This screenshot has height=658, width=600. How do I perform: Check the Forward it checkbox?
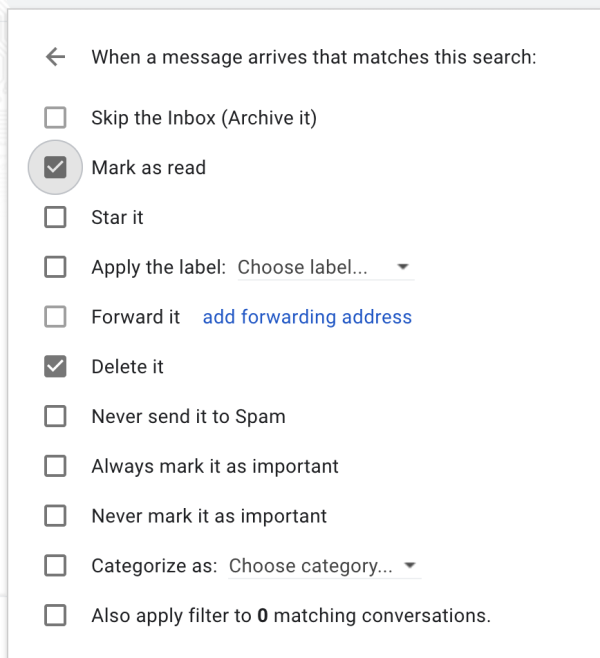coord(55,317)
